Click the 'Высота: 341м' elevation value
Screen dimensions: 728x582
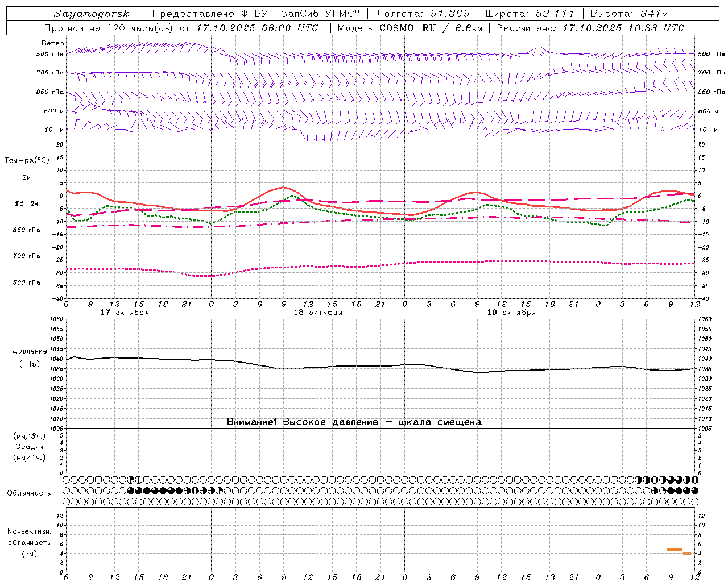pos(629,14)
